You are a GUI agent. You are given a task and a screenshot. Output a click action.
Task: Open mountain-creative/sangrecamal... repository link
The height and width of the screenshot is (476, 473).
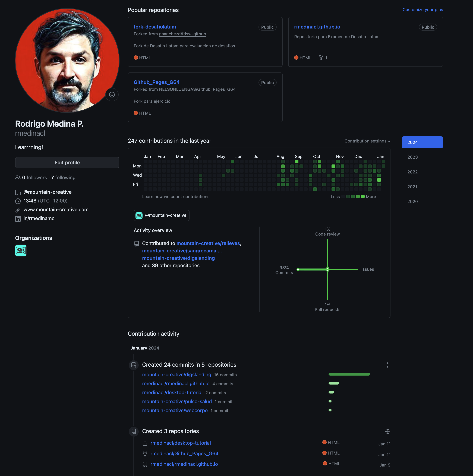point(182,250)
